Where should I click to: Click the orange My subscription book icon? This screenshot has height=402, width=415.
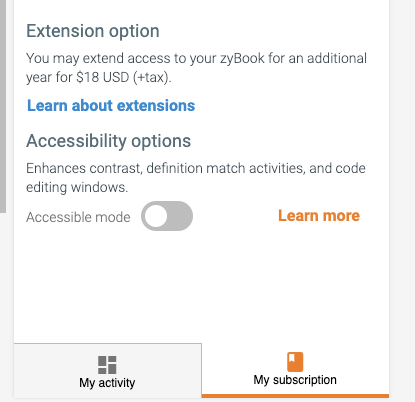tap(295, 362)
